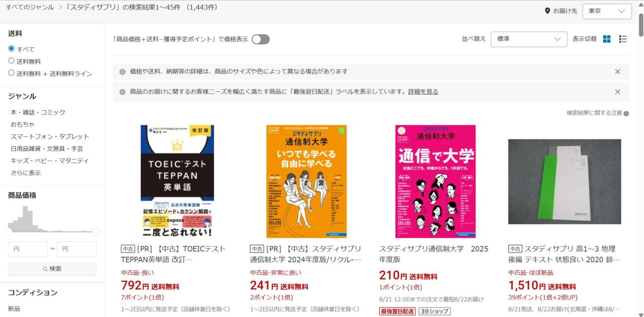Close the 最強翌日配送 label notice
Image resolution: width=644 pixels, height=317 pixels.
(617, 92)
